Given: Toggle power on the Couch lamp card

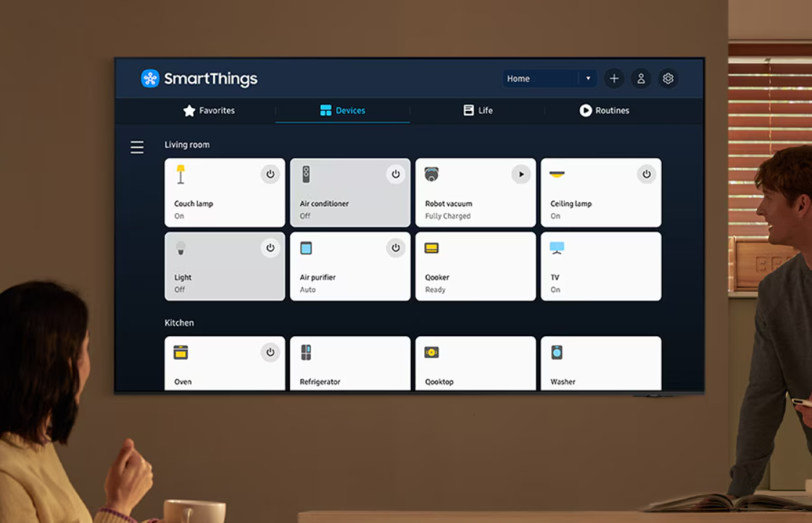Looking at the screenshot, I should [270, 175].
